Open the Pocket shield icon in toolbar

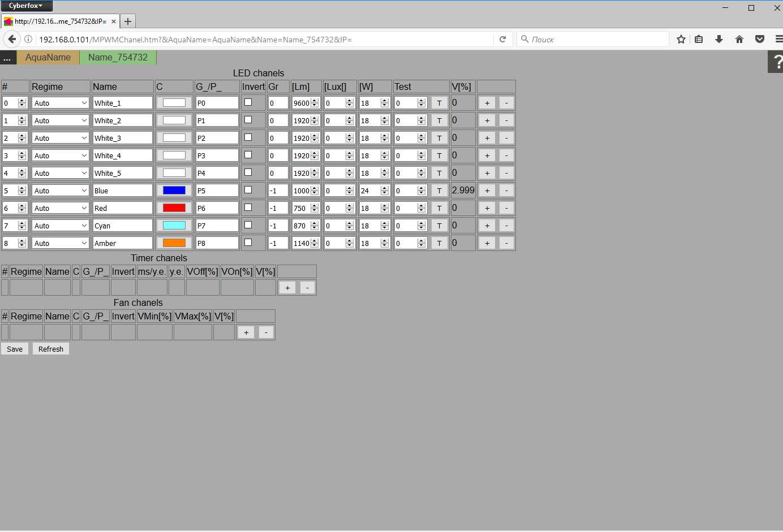click(x=760, y=39)
